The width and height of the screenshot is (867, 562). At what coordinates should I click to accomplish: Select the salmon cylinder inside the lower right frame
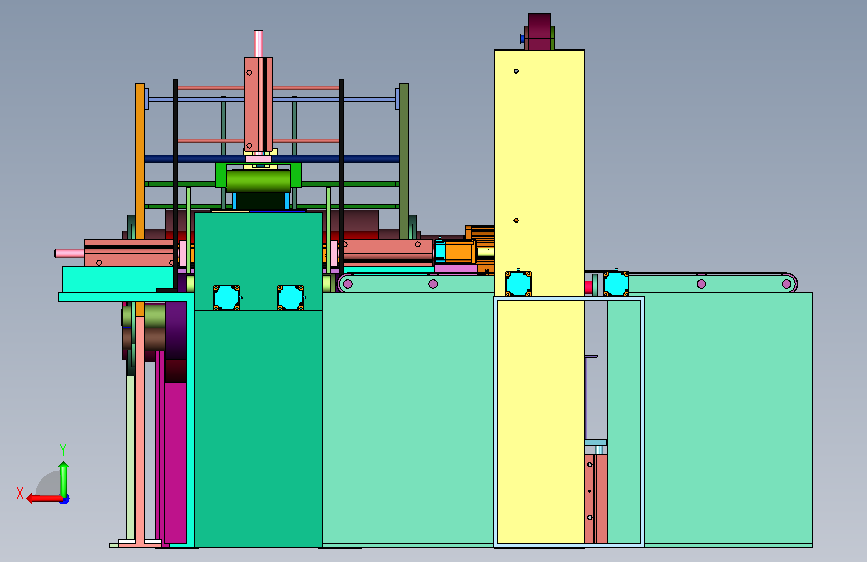[596, 499]
